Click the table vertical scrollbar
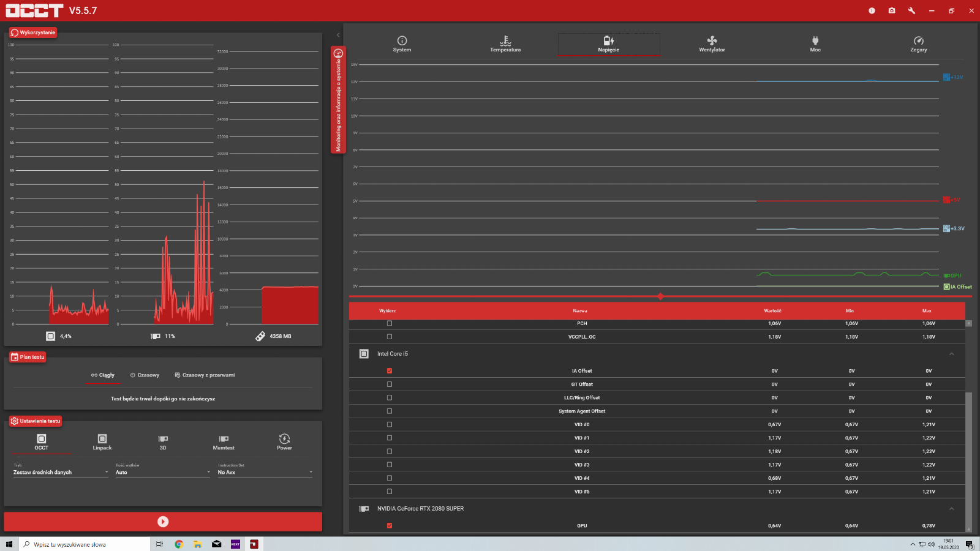Image resolution: width=980 pixels, height=551 pixels. point(968,459)
